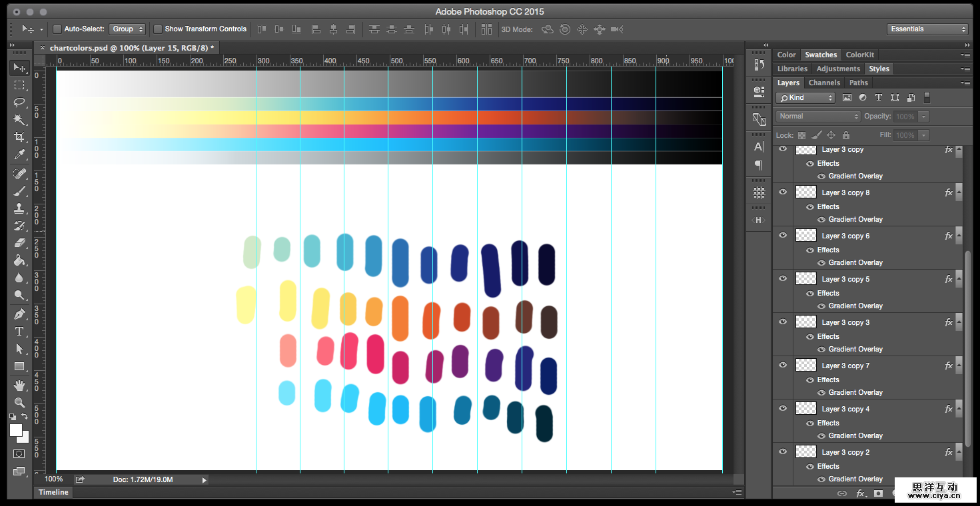Open the Swatches panel tab
This screenshot has width=980, height=506.
coord(820,55)
